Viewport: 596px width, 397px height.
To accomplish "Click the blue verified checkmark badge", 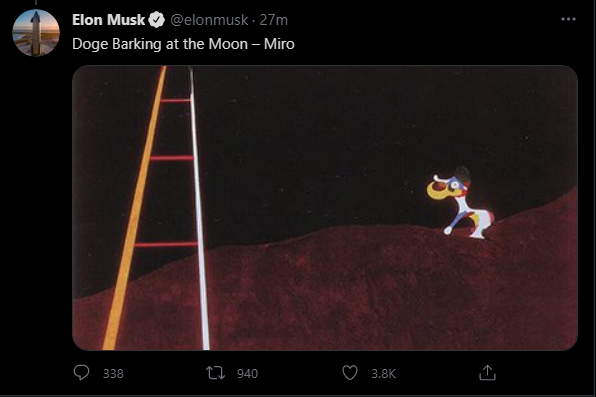I will (x=156, y=20).
